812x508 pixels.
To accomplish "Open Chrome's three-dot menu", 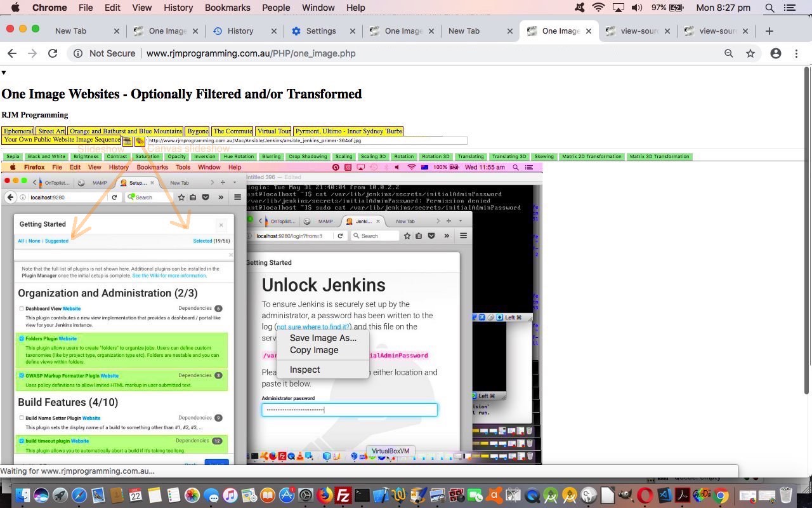I will click(796, 53).
